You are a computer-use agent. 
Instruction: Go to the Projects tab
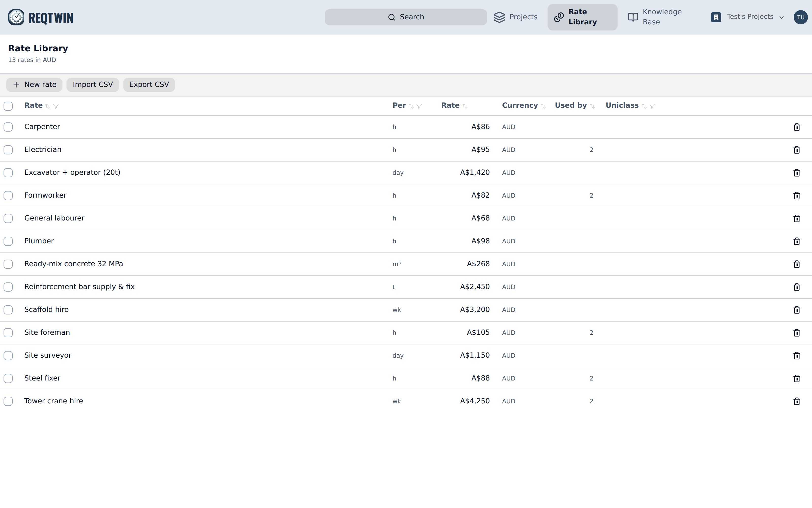pos(515,17)
